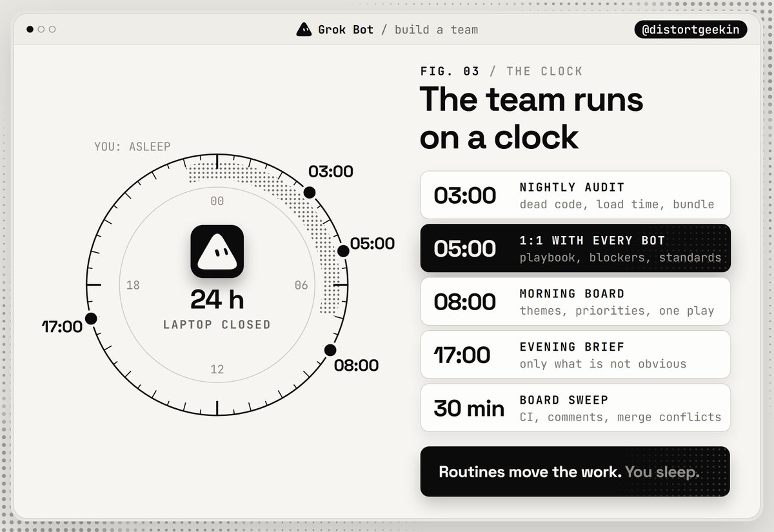Select the "build a team" breadcrumb text

tap(436, 30)
